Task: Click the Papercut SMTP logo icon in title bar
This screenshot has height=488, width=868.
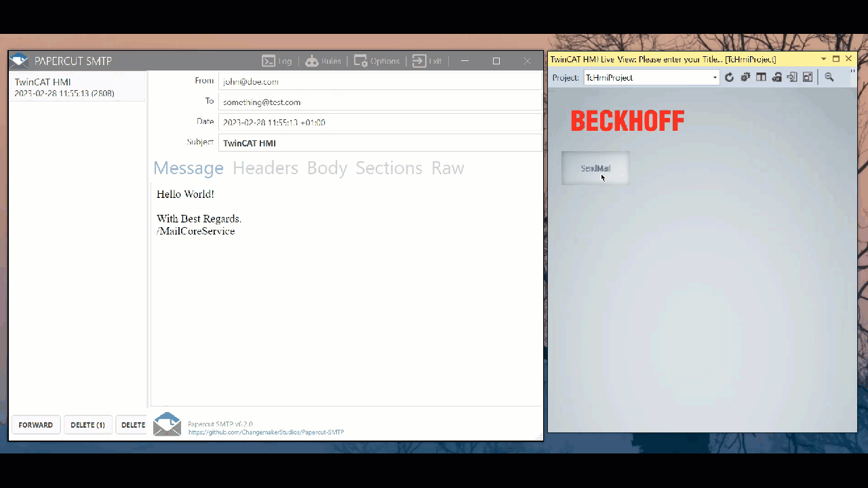Action: pyautogui.click(x=19, y=61)
